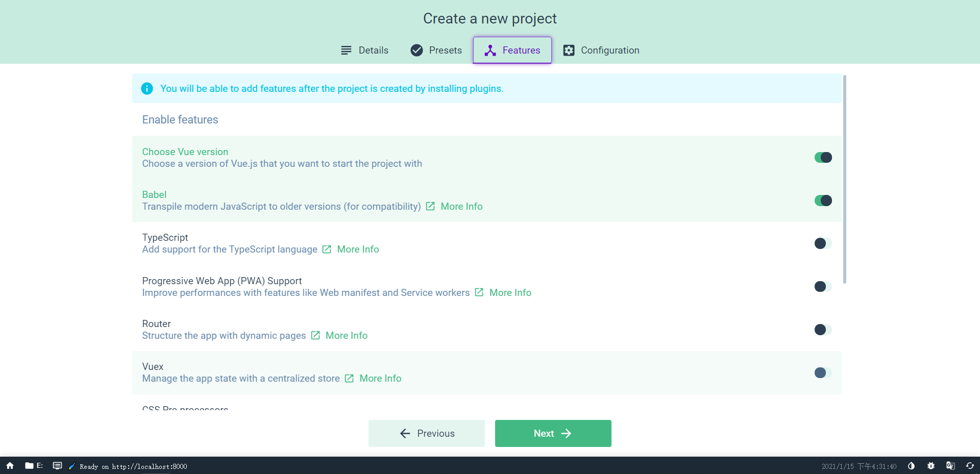Screen dimensions: 980x474
Task: Click external link icon beside TypeScript description
Action: (x=327, y=249)
